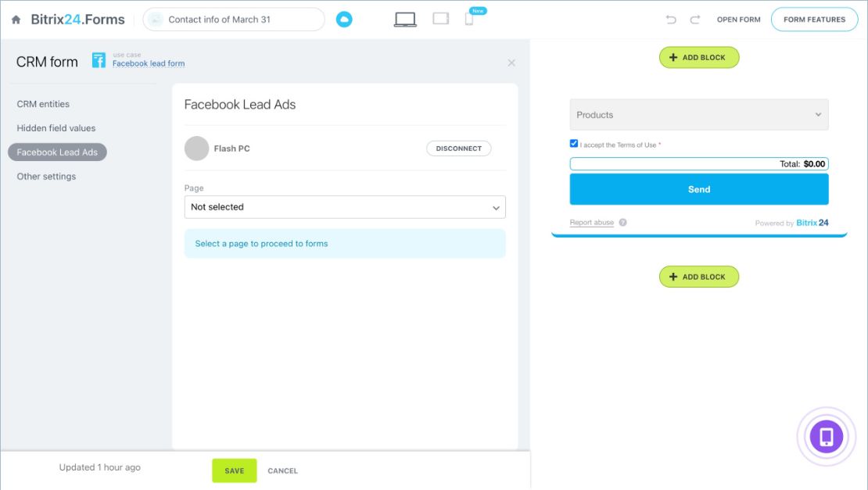The height and width of the screenshot is (490, 868).
Task: Open the CRM entities section
Action: point(43,104)
